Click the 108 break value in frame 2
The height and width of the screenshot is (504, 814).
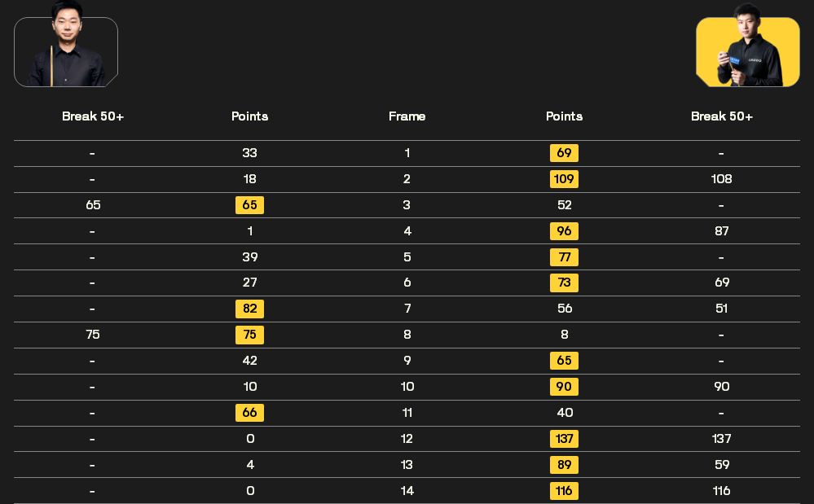[721, 179]
